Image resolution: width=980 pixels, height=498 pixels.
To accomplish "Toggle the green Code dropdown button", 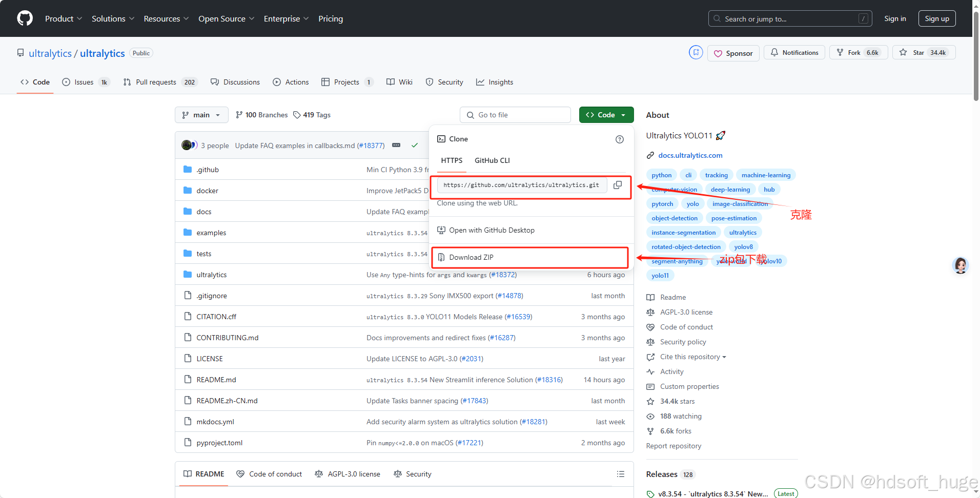I will coord(606,115).
